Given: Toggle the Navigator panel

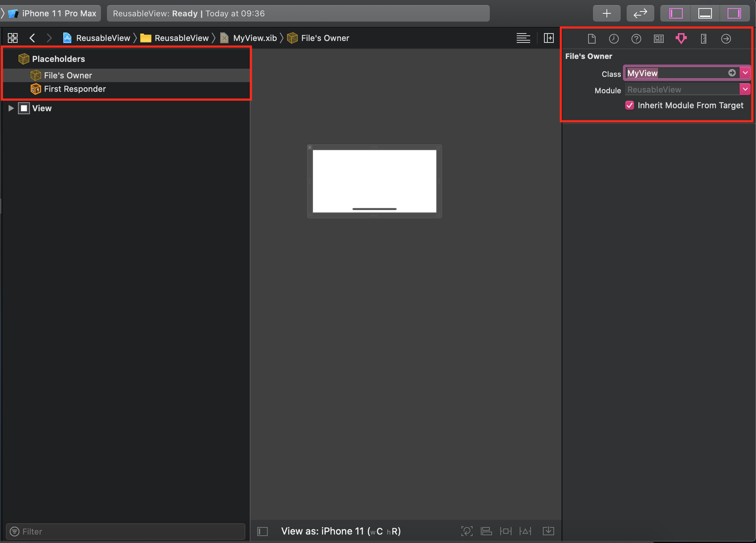Looking at the screenshot, I should tap(676, 13).
